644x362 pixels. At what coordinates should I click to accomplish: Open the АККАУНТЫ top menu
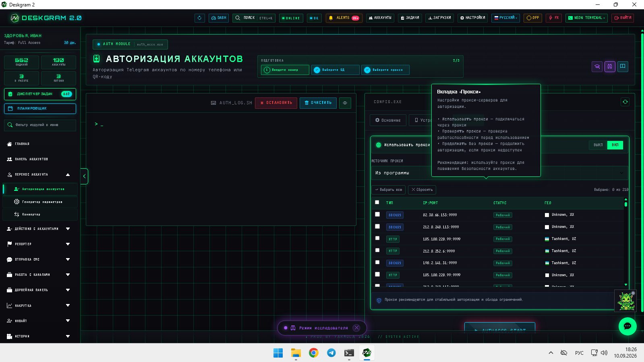pyautogui.click(x=380, y=18)
